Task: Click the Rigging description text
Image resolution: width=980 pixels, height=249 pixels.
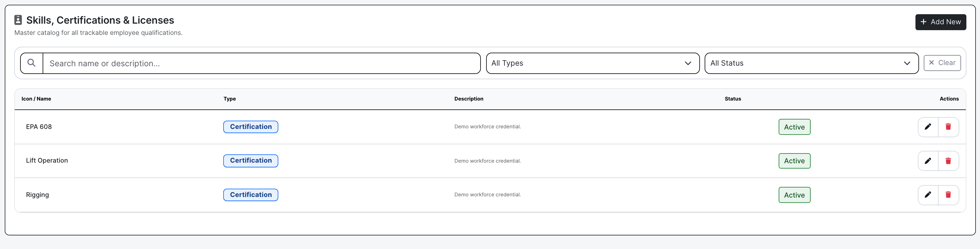Action: (487, 195)
